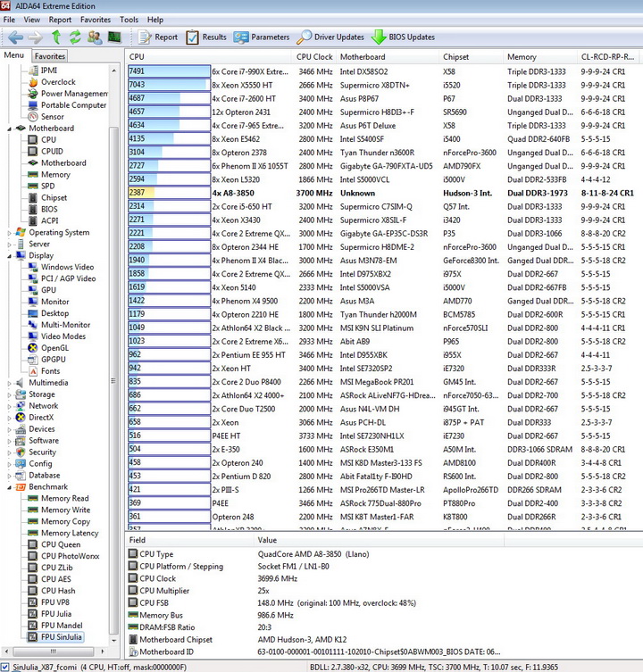The width and height of the screenshot is (643, 672).
Task: Select the Sensor tree item
Action: coord(53,117)
